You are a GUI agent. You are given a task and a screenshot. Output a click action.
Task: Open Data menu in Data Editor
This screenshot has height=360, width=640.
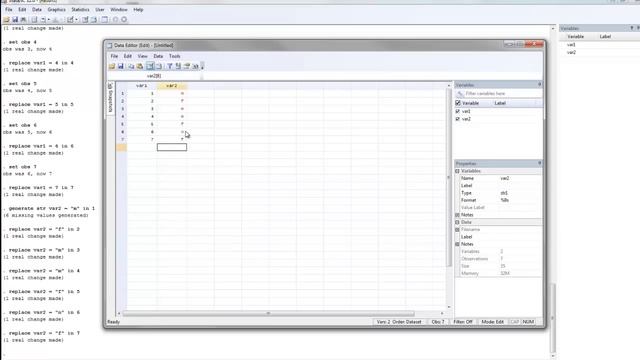158,56
